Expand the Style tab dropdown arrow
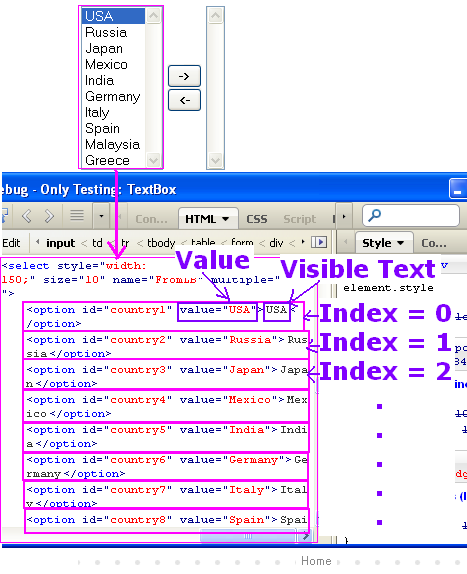This screenshot has width=467, height=574. (x=400, y=243)
